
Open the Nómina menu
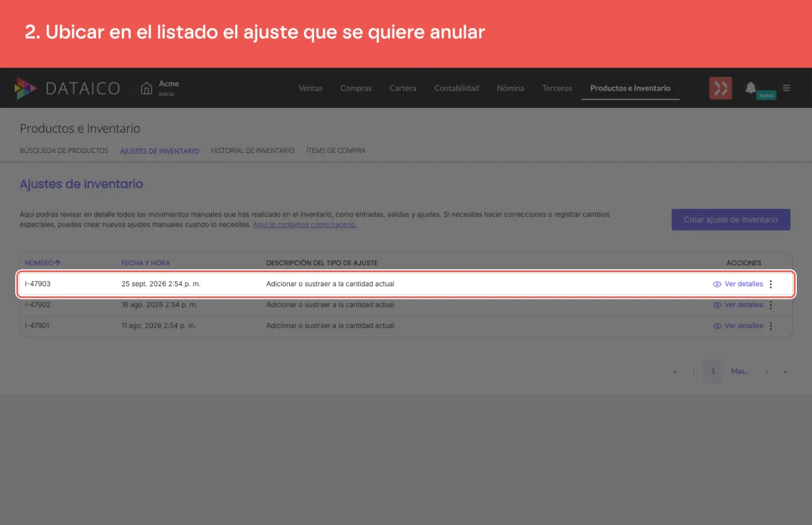point(510,88)
